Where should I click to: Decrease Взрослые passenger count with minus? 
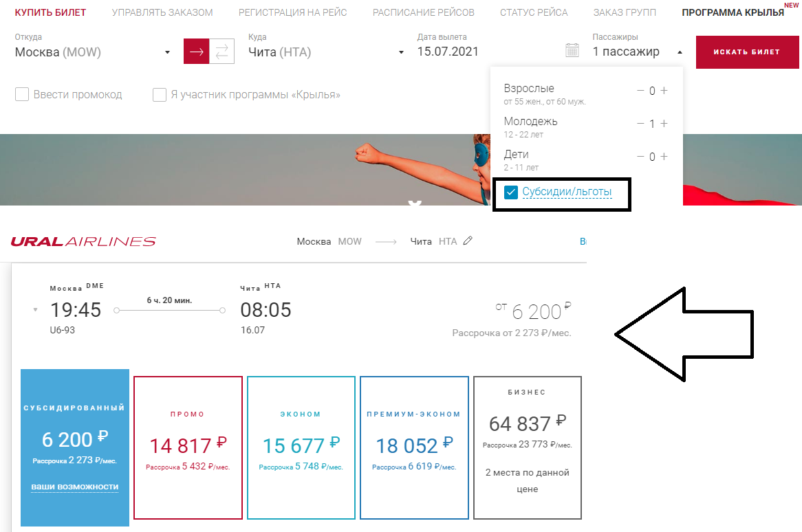(640, 91)
